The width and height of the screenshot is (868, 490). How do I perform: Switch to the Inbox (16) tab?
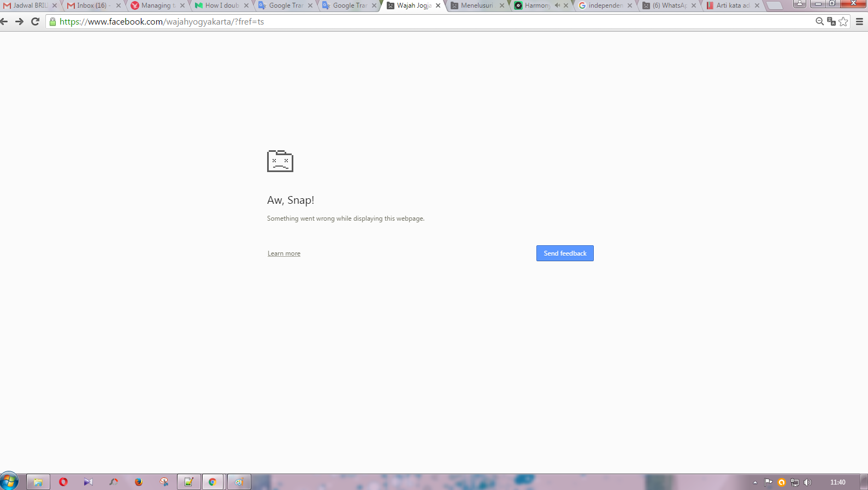(x=93, y=5)
